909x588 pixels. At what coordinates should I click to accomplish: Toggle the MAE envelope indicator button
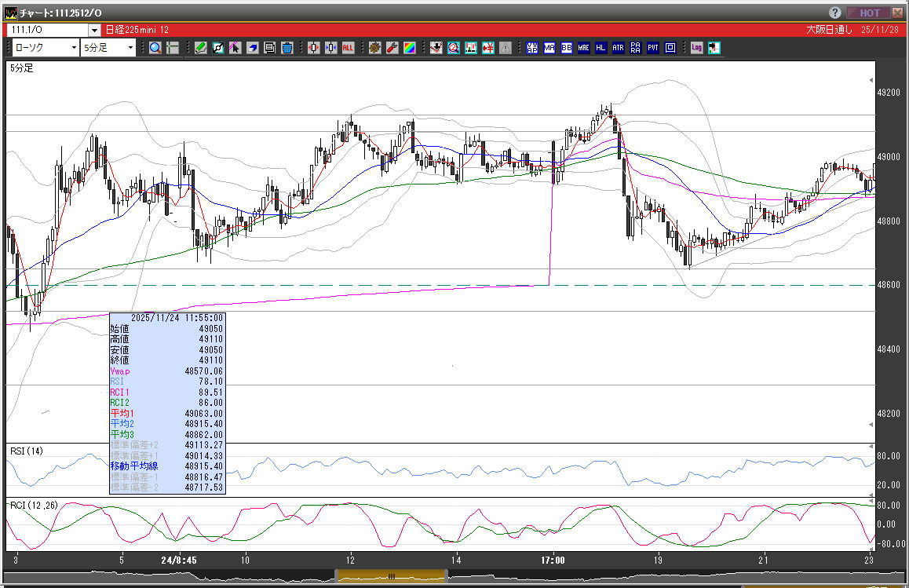[x=584, y=48]
